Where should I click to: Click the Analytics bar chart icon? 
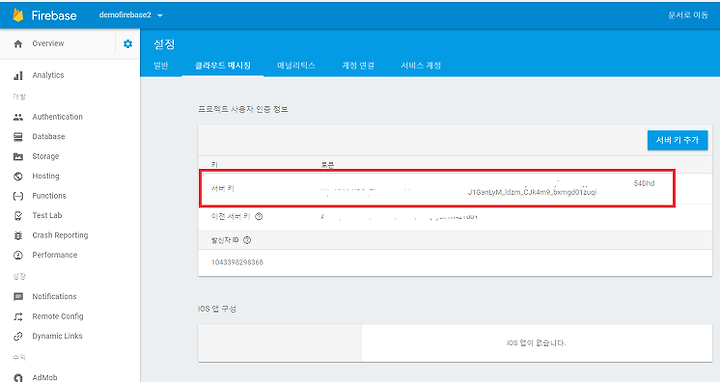coord(18,75)
